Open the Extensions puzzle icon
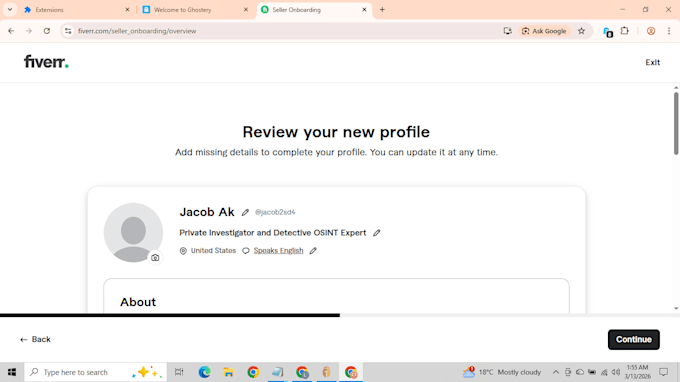This screenshot has width=680, height=382. click(x=624, y=31)
